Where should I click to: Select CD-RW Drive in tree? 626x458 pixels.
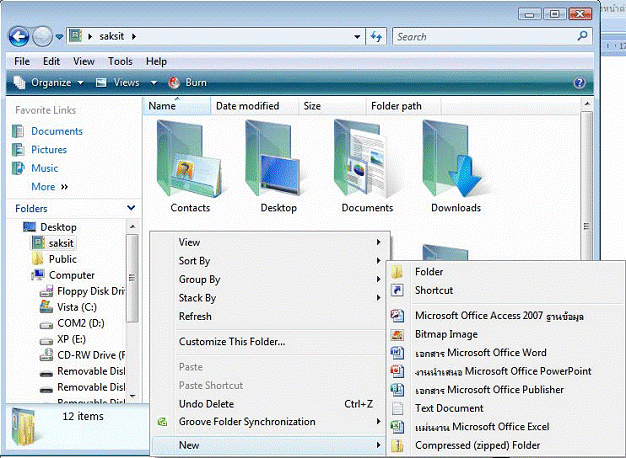(83, 355)
